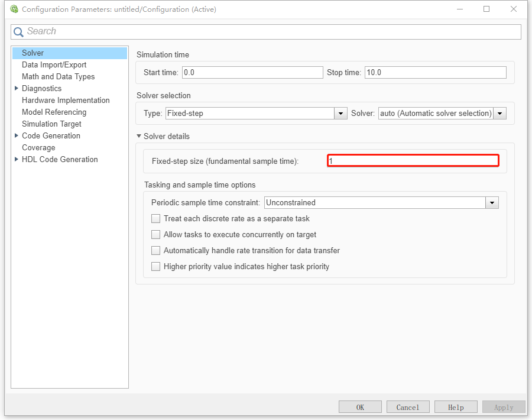Maximize the Configuration Parameters window

[486, 9]
